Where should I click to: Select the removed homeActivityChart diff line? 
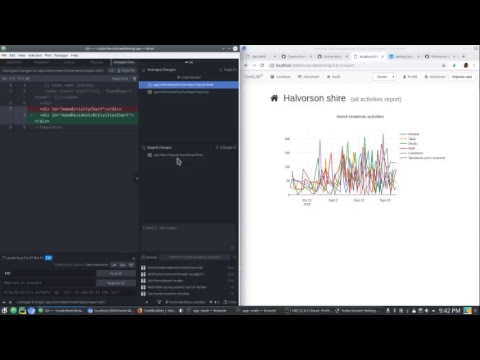tap(83, 109)
